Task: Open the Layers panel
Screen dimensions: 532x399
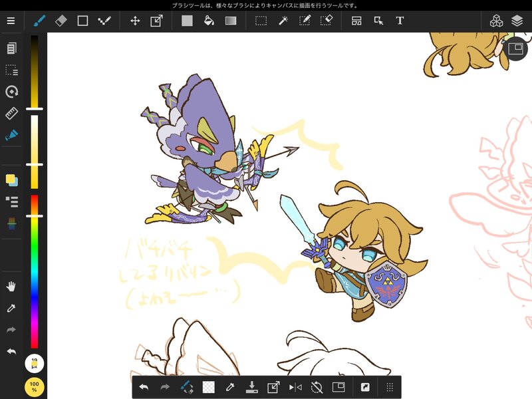Action: [x=517, y=21]
